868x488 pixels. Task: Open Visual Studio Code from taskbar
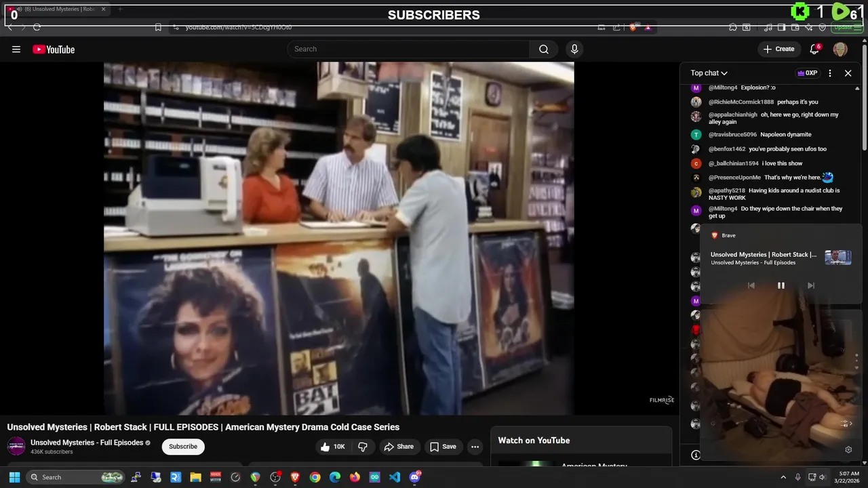[395, 477]
